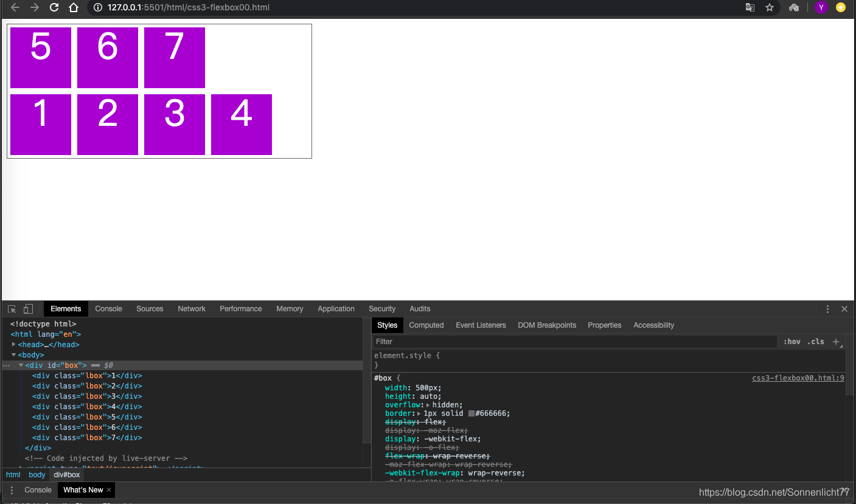Click the browser address bar URL
The image size is (856, 504).
click(x=189, y=7)
